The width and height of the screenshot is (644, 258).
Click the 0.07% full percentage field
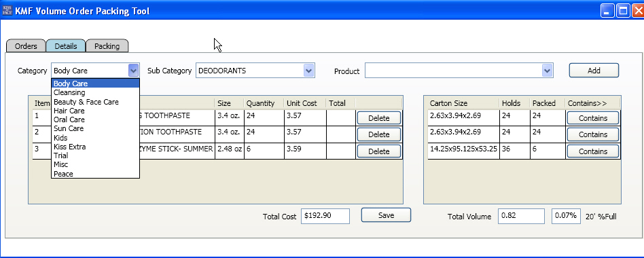point(566,216)
